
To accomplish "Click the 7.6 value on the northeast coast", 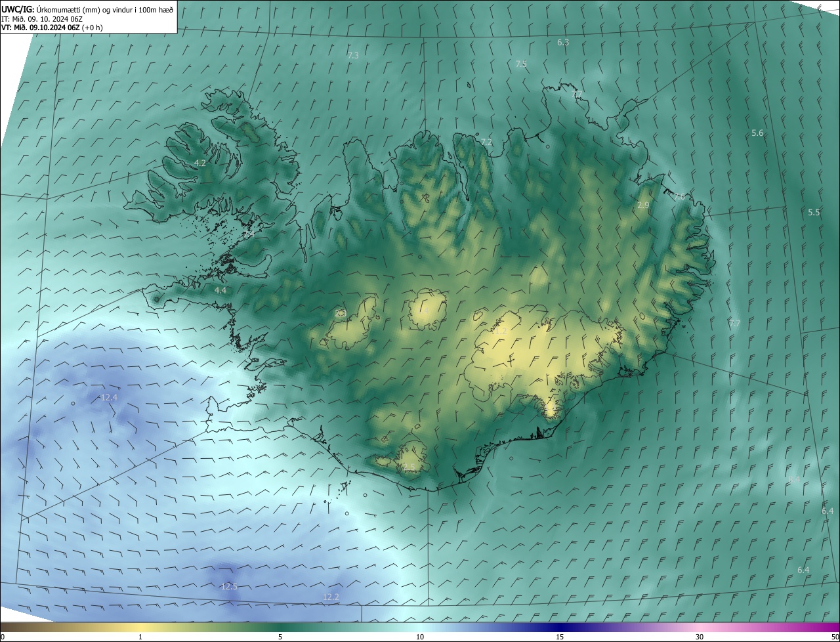I will pos(679,196).
